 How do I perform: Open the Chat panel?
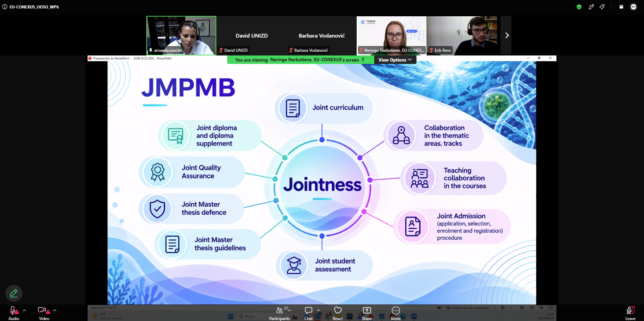308,313
